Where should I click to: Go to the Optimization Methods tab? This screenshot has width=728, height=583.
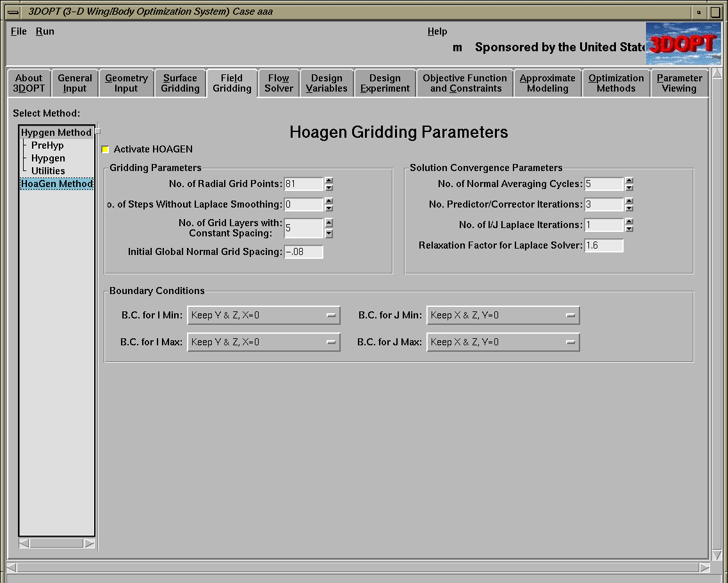616,83
